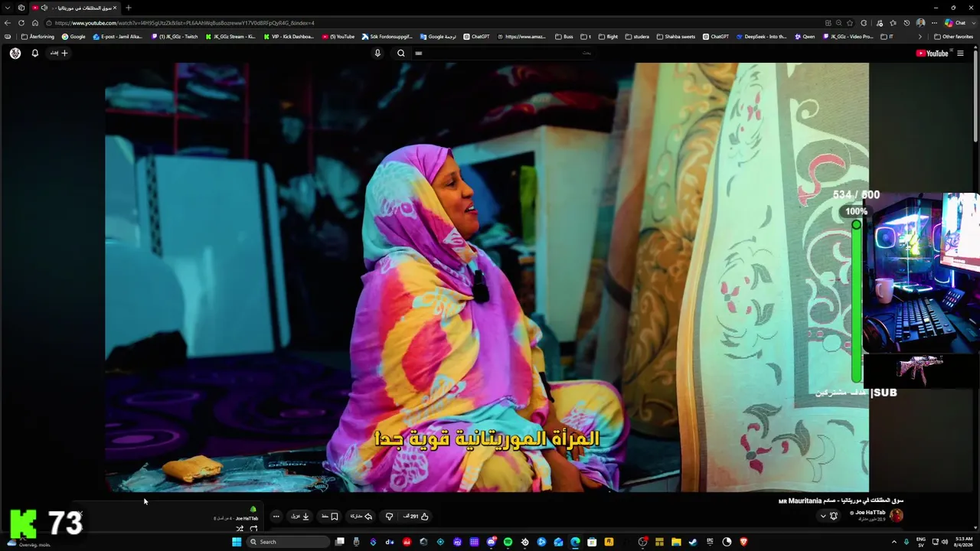This screenshot has width=980, height=551.
Task: Start voice search with the microphone icon
Action: 377,54
